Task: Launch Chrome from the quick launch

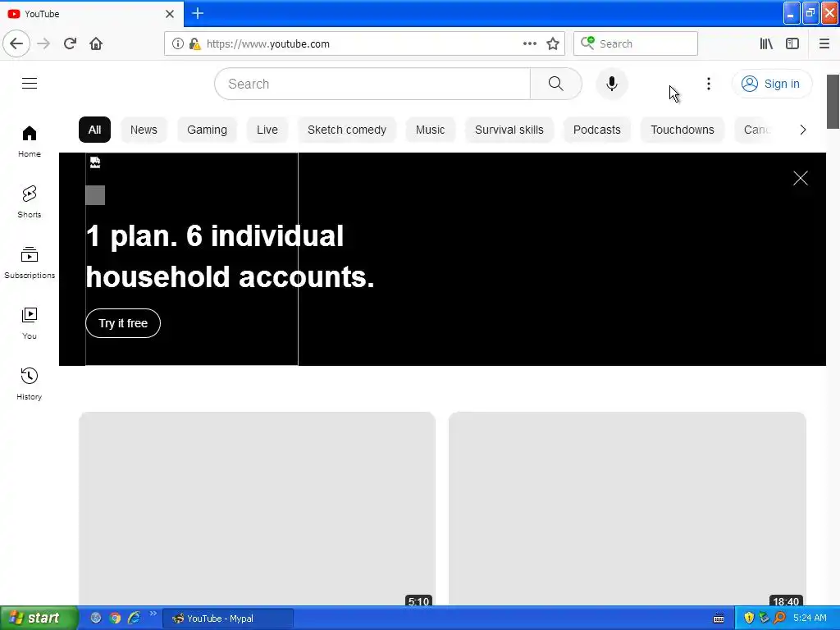Action: tap(115, 618)
